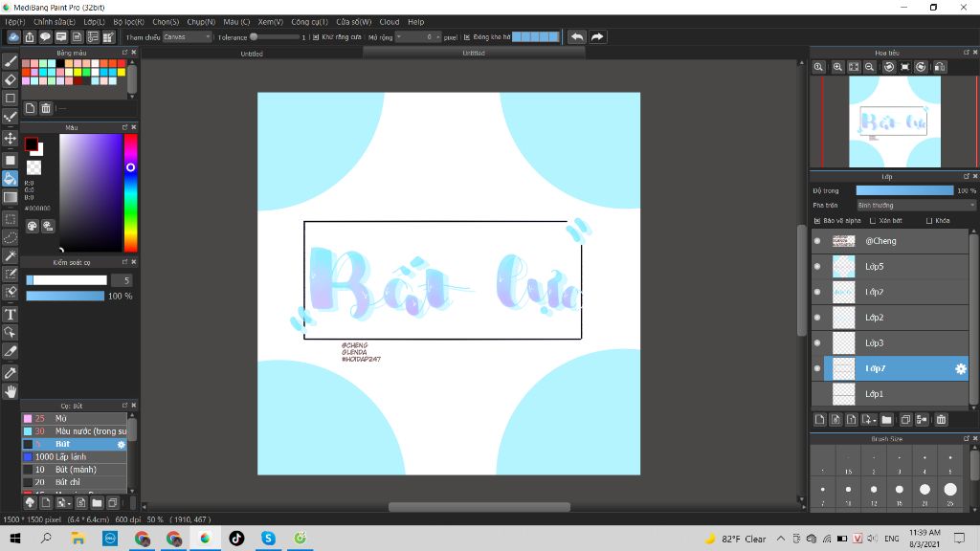980x551 pixels.
Task: Create a new raster layer
Action: pos(819,420)
